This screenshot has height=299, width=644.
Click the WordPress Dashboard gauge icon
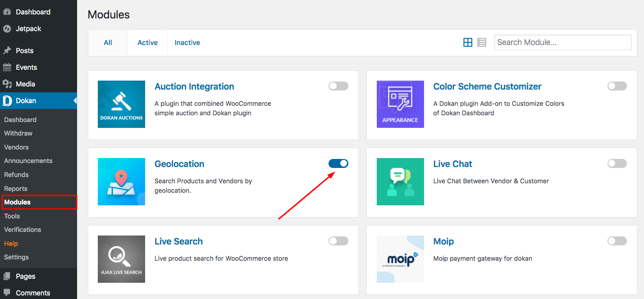(7, 12)
